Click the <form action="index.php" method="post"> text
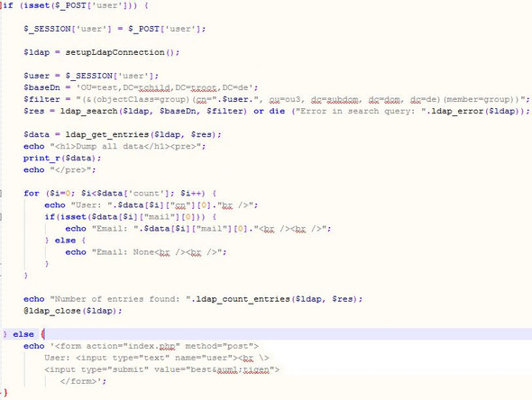This screenshot has height=400, width=532. tap(156, 346)
